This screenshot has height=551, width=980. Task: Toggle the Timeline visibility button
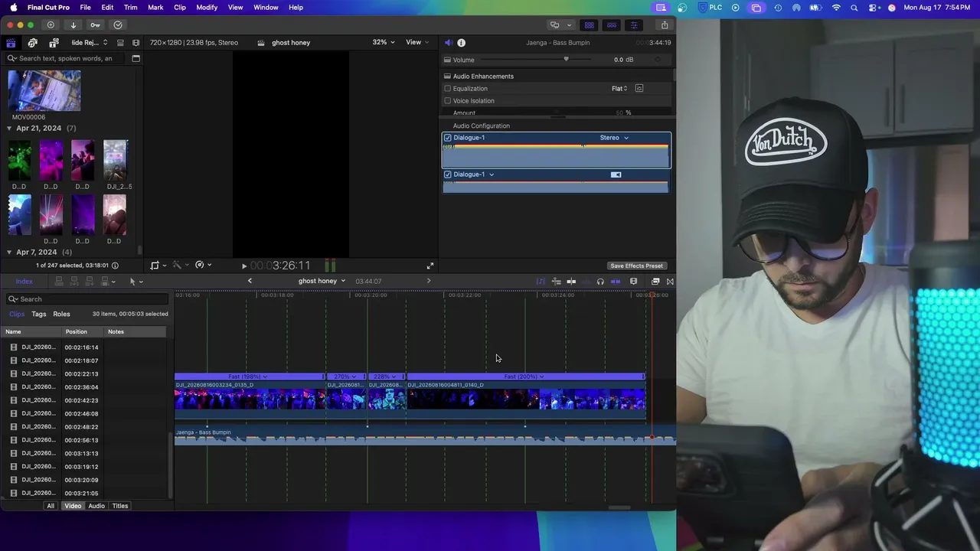point(612,25)
